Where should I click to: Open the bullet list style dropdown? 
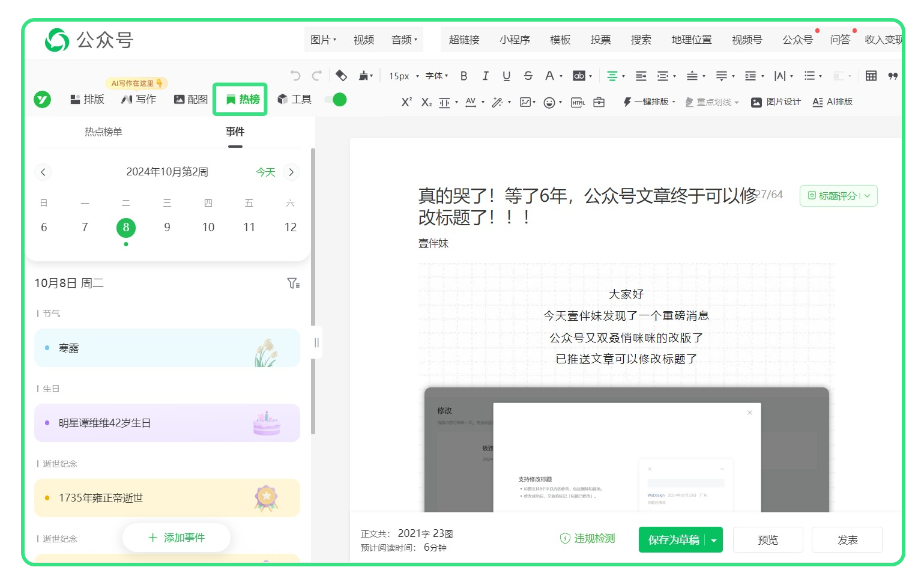(x=820, y=76)
